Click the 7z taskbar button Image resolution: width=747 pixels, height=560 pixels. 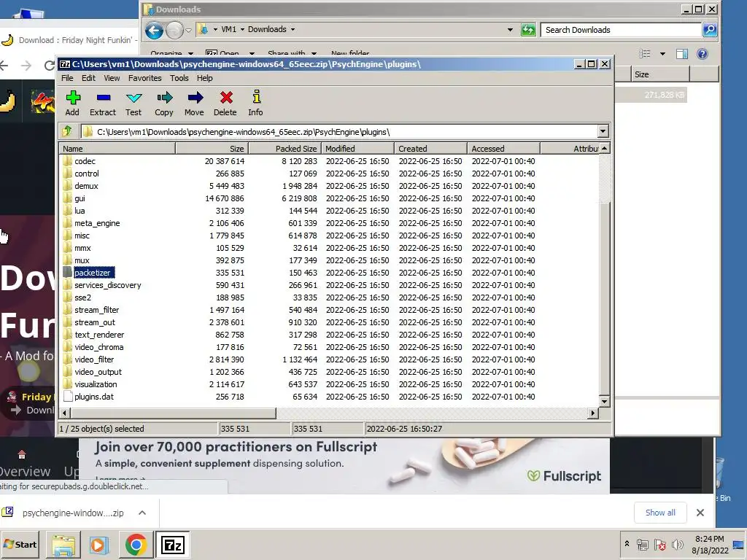pos(172,545)
